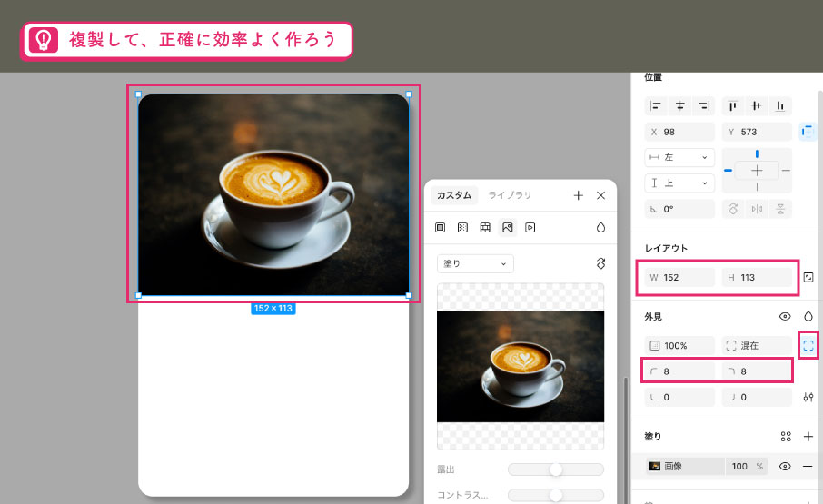Align selection to vertical centers
Viewport: 823px width, 504px height.
[757, 106]
